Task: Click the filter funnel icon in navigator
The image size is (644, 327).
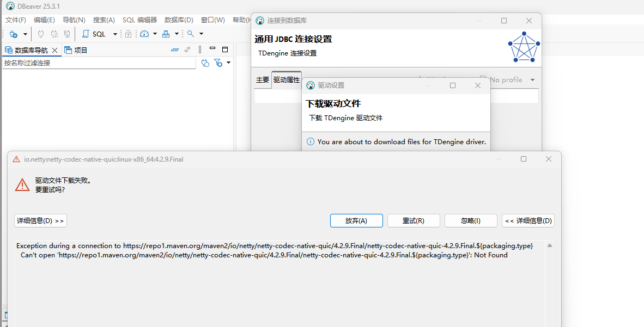Action: click(218, 63)
